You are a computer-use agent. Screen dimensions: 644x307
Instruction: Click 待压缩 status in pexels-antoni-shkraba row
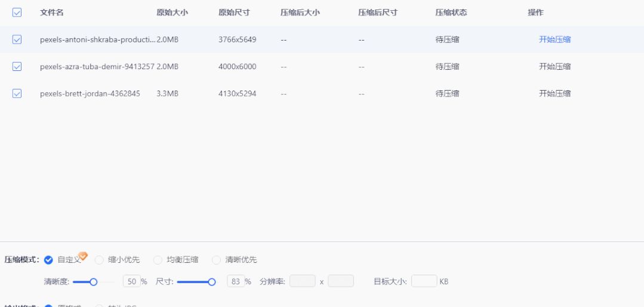tap(447, 39)
